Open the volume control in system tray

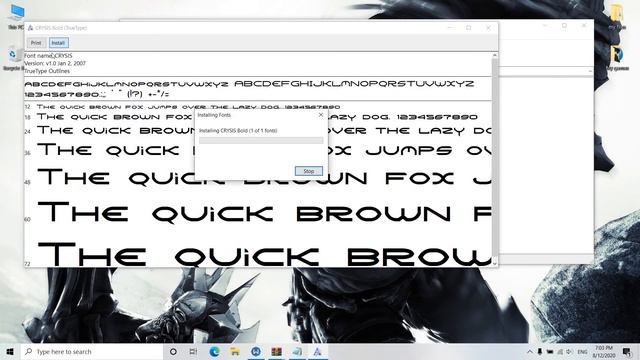coord(569,351)
